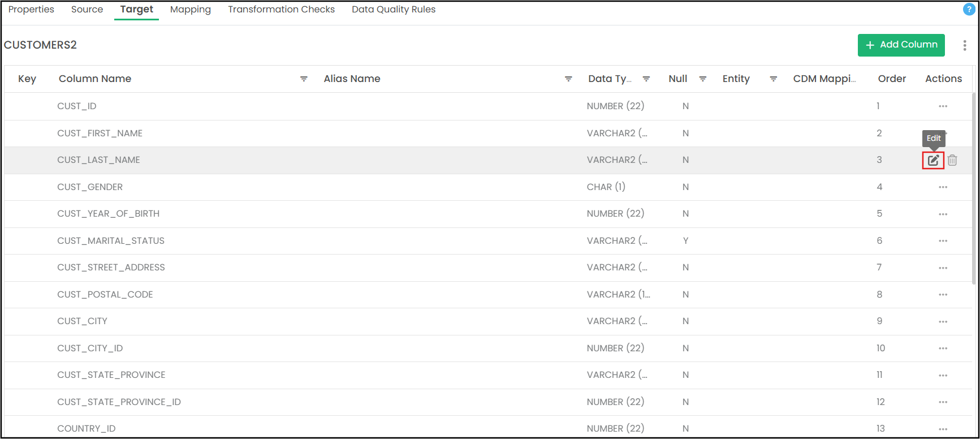Viewport: 980px width, 439px height.
Task: Select the CUST_ID column name cell
Action: [x=77, y=106]
